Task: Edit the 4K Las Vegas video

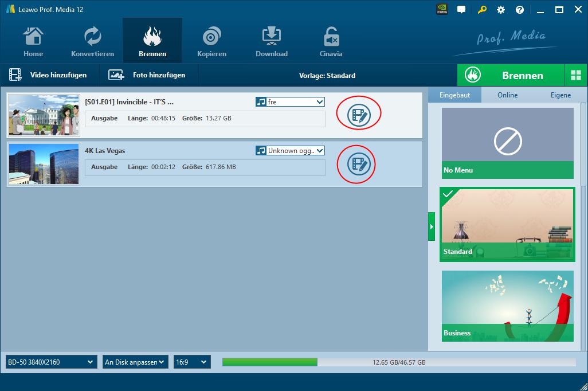Action: point(359,164)
